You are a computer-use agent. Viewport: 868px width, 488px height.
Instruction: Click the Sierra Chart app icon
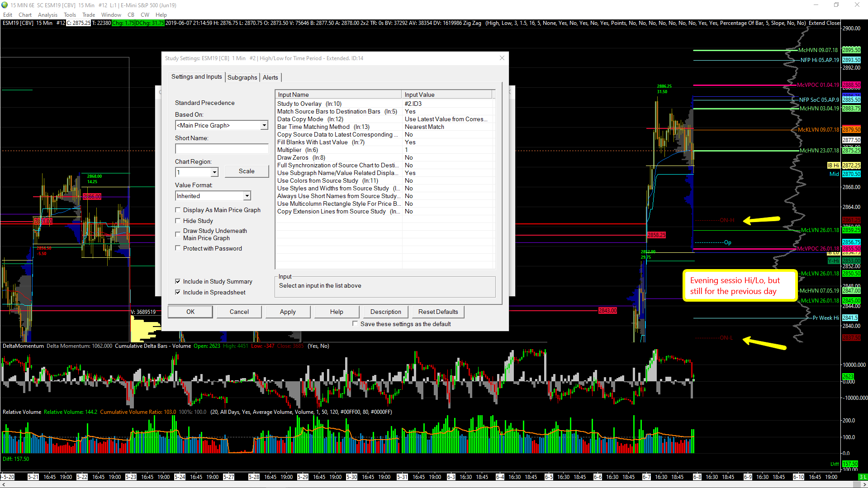tap(5, 5)
